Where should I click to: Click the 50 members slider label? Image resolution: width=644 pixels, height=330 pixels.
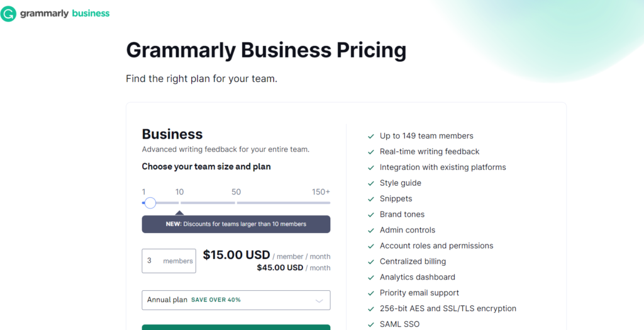pos(236,192)
